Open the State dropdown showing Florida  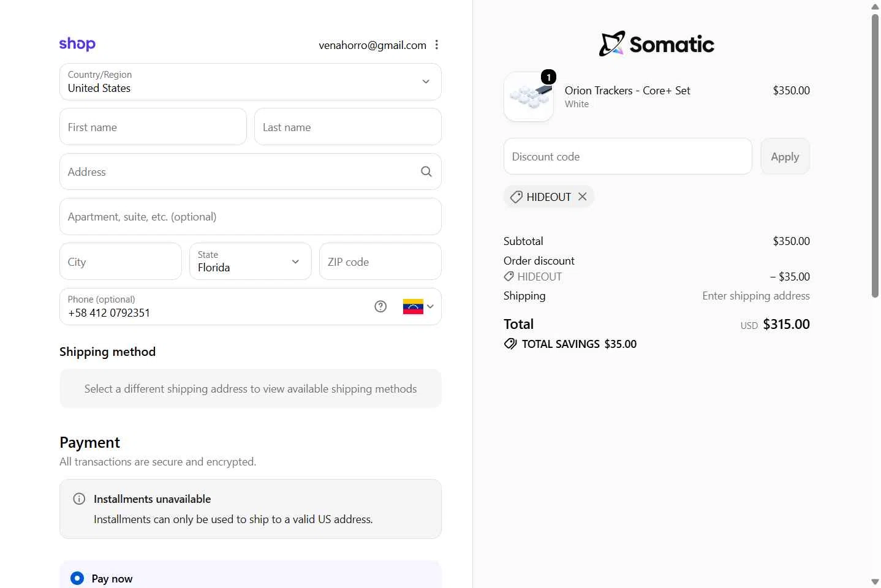pos(251,262)
